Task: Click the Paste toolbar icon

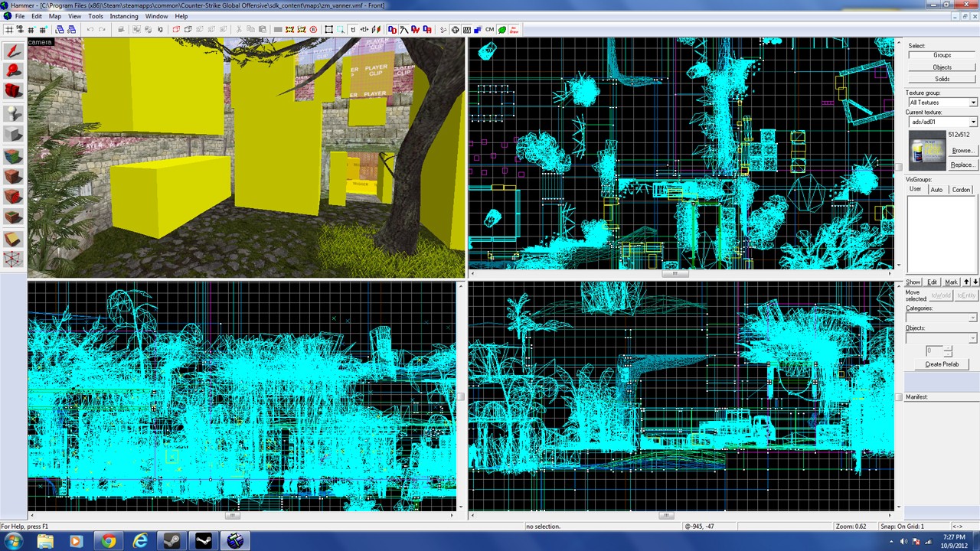Action: point(263,30)
